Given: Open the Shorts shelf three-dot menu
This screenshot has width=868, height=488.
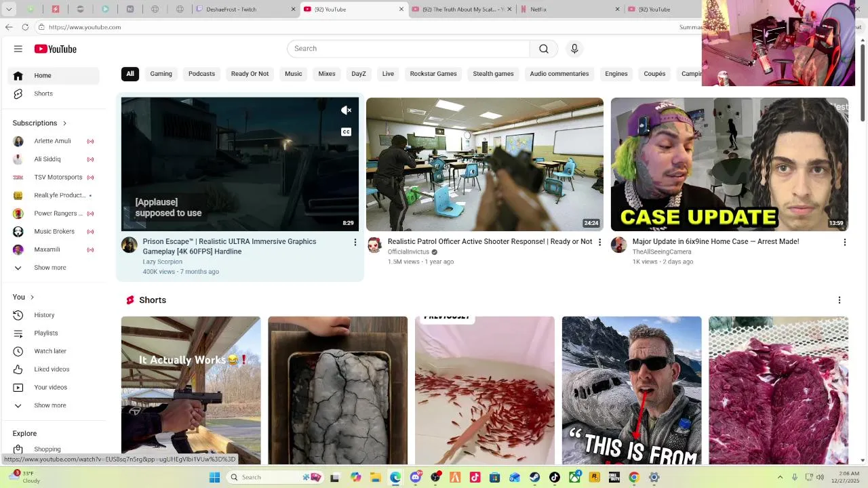Looking at the screenshot, I should 839,300.
